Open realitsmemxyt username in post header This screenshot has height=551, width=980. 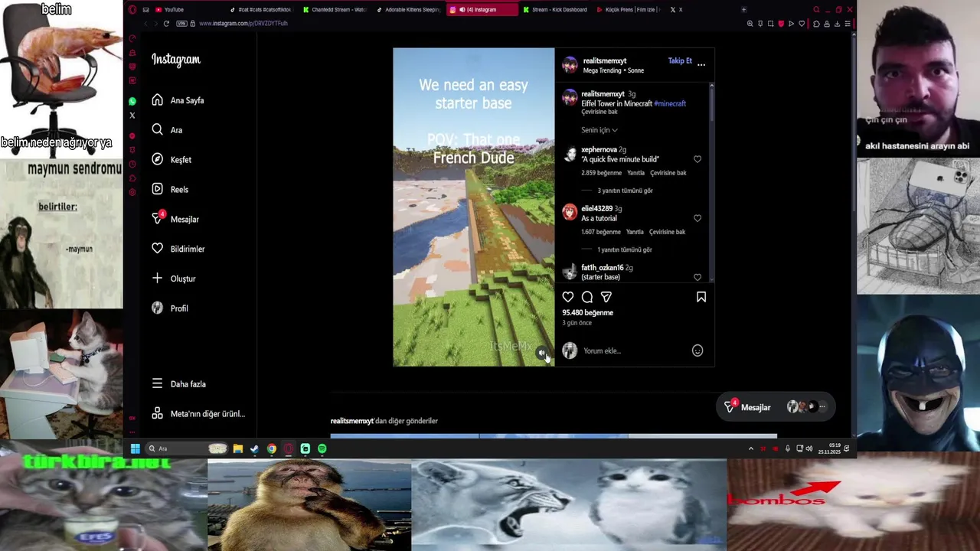point(605,60)
